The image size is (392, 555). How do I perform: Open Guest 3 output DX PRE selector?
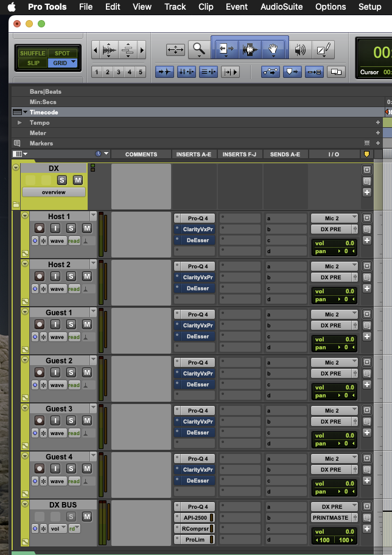tap(331, 422)
